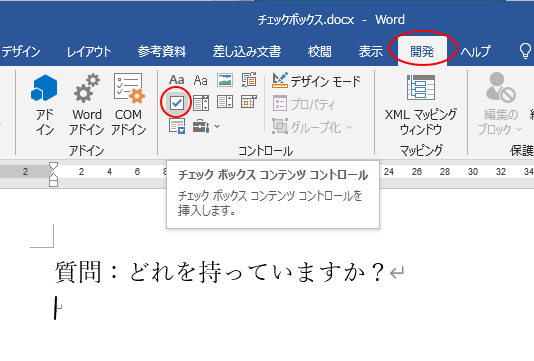Open the ヘルプ tab
Image resolution: width=534 pixels, height=361 pixels.
pos(475,52)
